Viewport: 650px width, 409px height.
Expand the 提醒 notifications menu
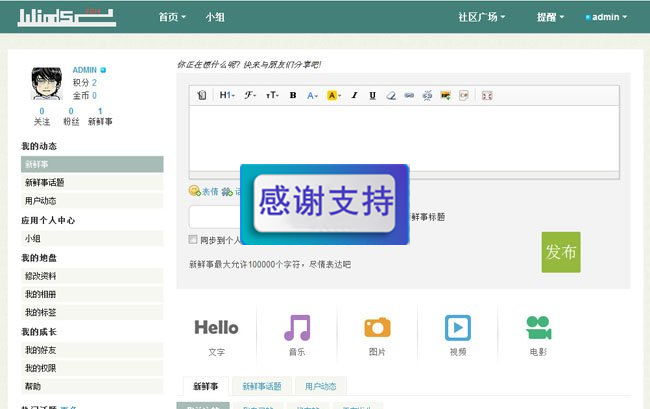pyautogui.click(x=550, y=17)
